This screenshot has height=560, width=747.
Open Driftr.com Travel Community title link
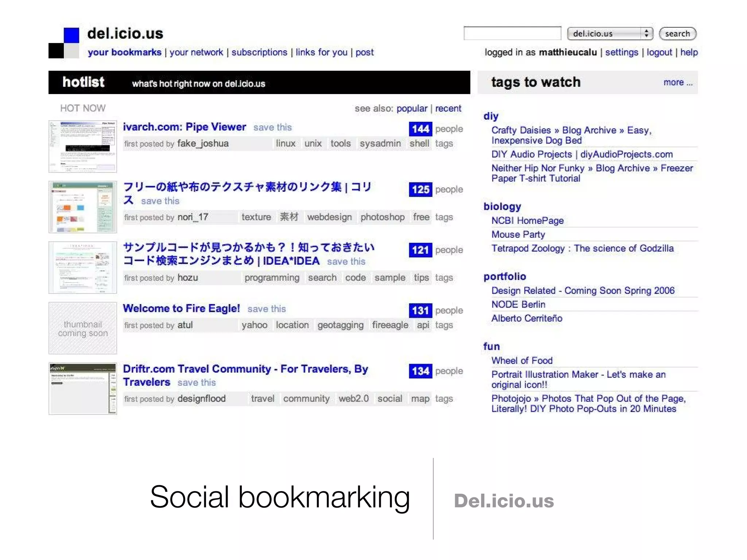coord(245,376)
